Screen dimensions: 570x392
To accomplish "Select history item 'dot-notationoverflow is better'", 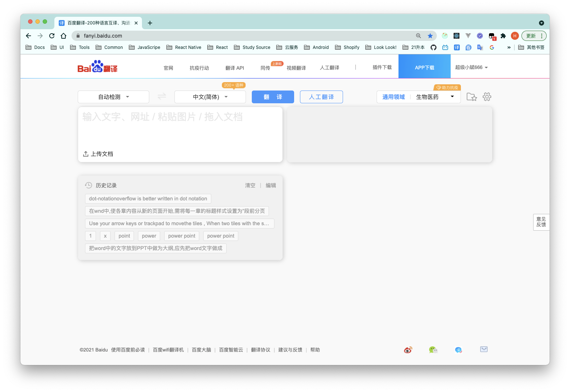I will (x=148, y=199).
